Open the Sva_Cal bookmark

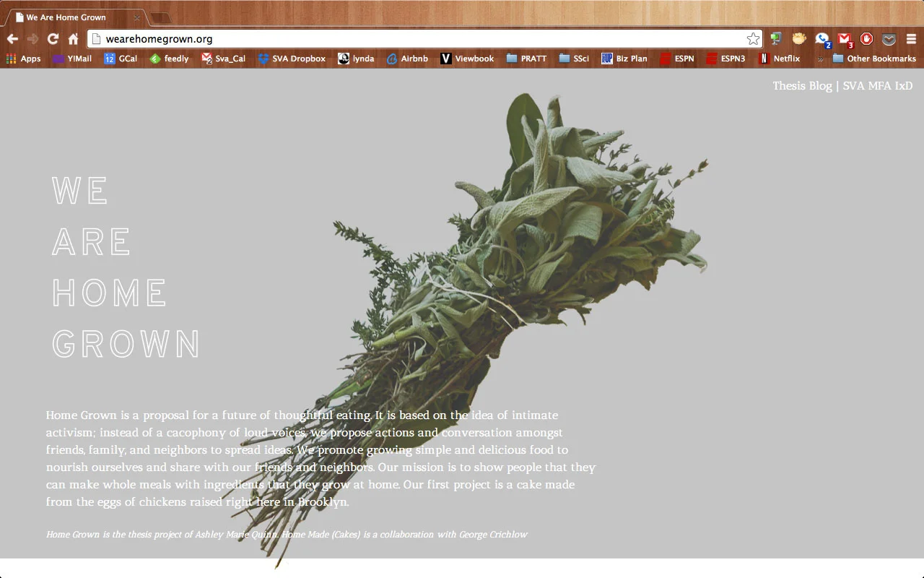coord(224,59)
